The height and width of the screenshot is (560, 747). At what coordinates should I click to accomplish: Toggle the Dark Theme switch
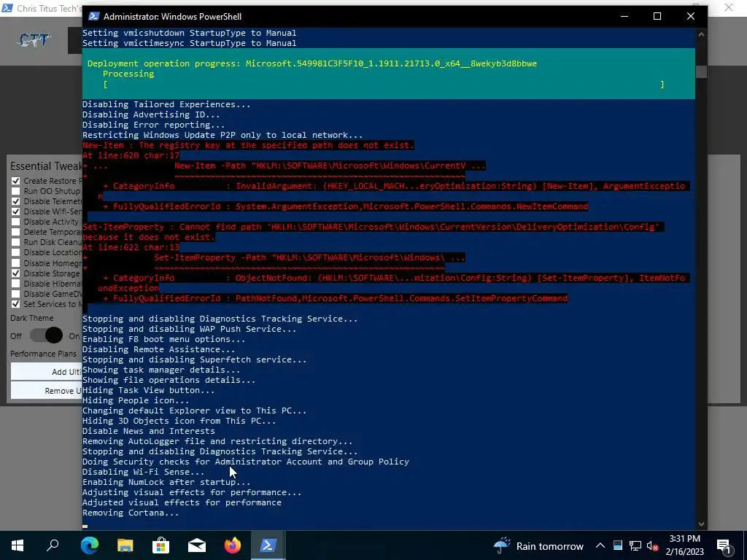46,335
